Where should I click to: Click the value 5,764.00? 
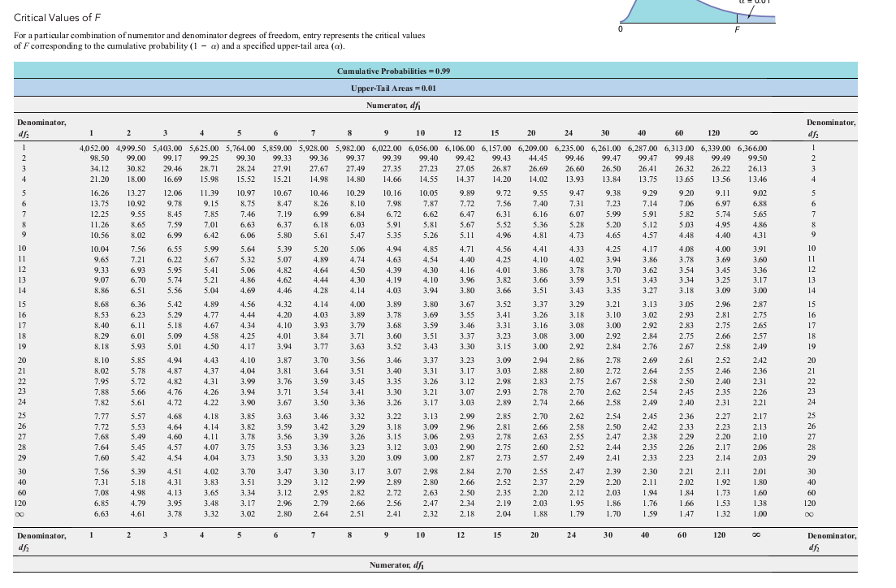pyautogui.click(x=240, y=148)
